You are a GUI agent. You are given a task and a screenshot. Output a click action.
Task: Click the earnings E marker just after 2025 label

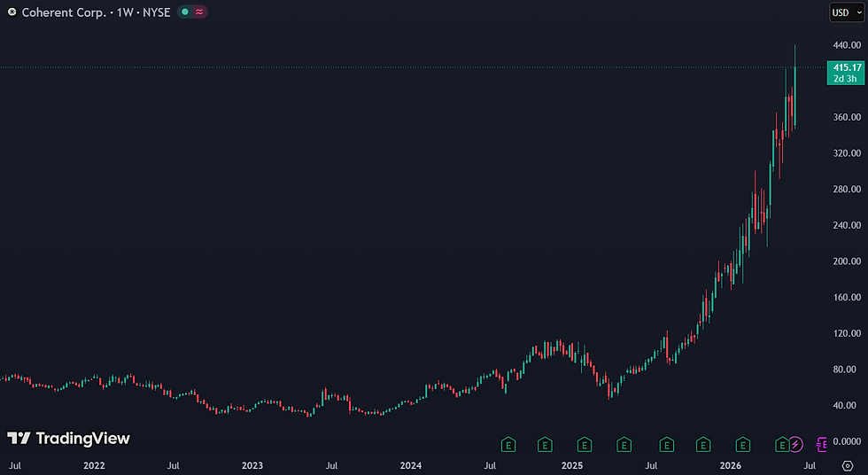point(585,445)
